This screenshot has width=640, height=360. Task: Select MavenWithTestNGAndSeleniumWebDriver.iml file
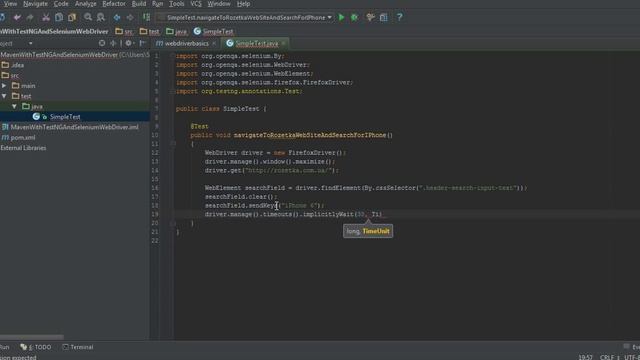click(75, 127)
